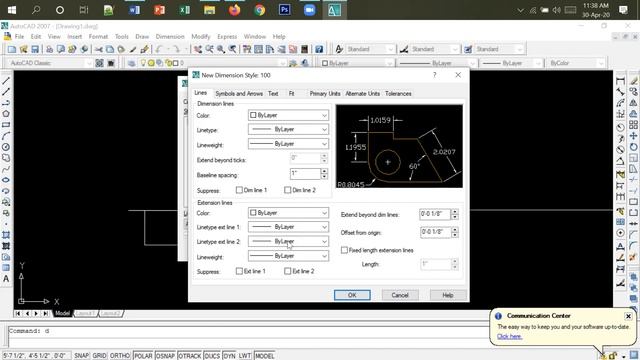640x360 pixels.
Task: Click the Undo arrow icon
Action: (x=159, y=49)
